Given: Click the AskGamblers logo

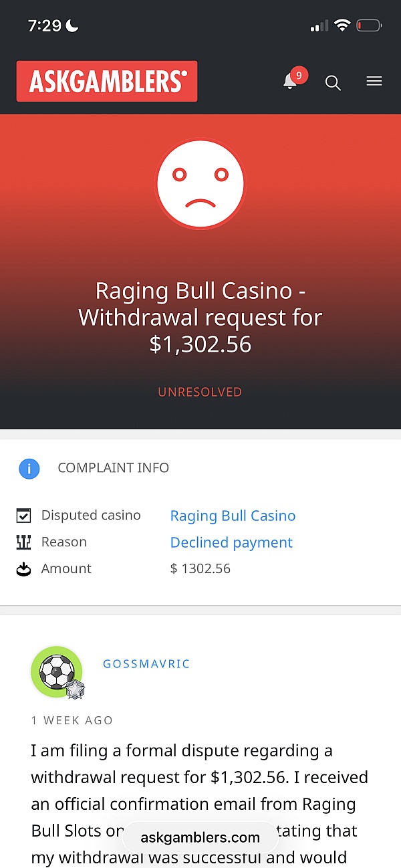Looking at the screenshot, I should 107,82.
